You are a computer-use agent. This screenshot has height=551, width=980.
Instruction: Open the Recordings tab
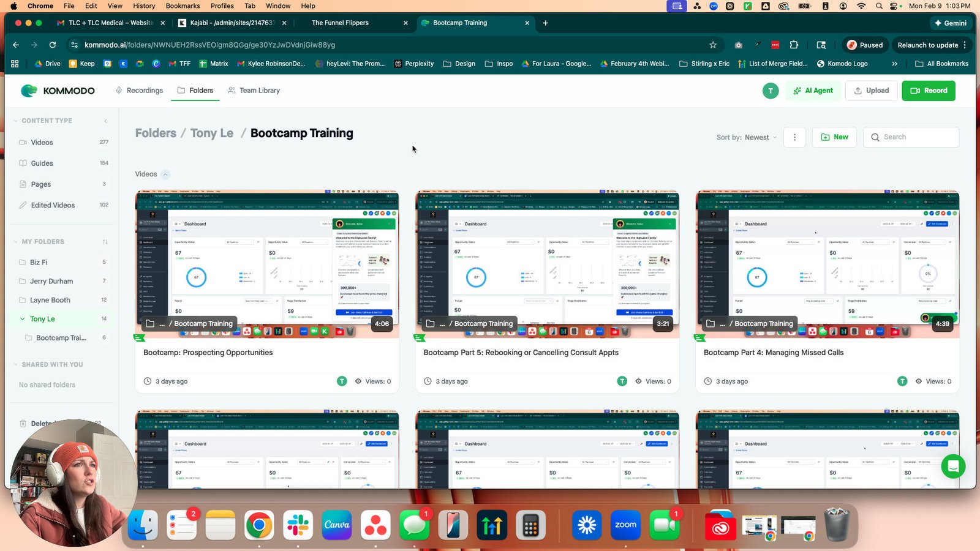pyautogui.click(x=139, y=91)
